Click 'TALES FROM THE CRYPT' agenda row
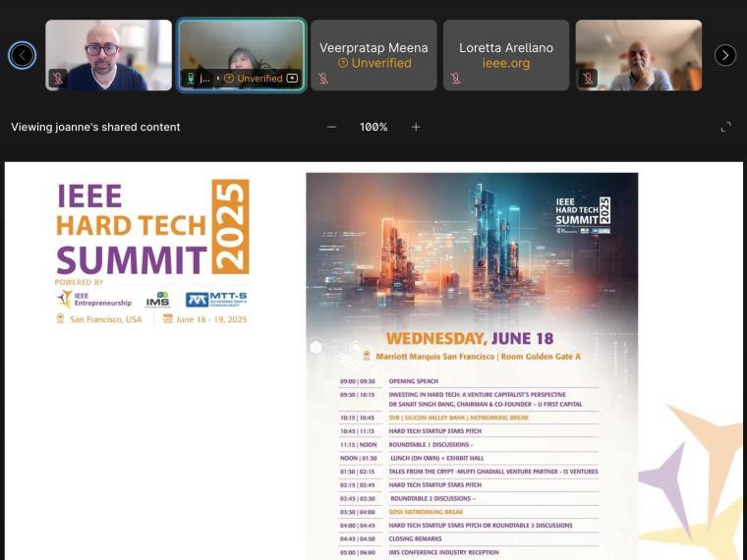The height and width of the screenshot is (560, 747). [x=468, y=472]
